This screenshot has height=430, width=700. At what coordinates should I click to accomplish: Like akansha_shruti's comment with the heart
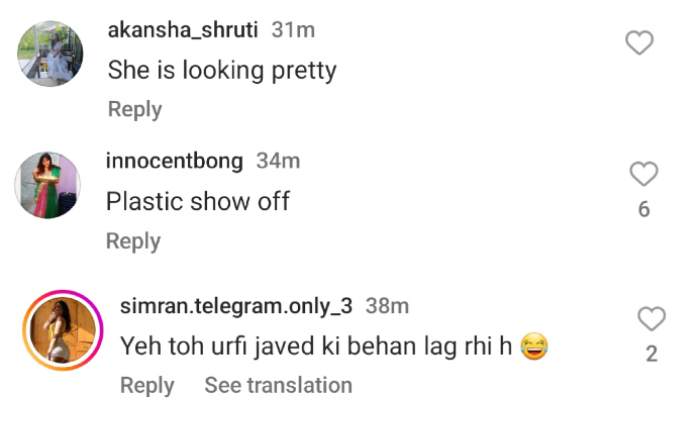(639, 42)
